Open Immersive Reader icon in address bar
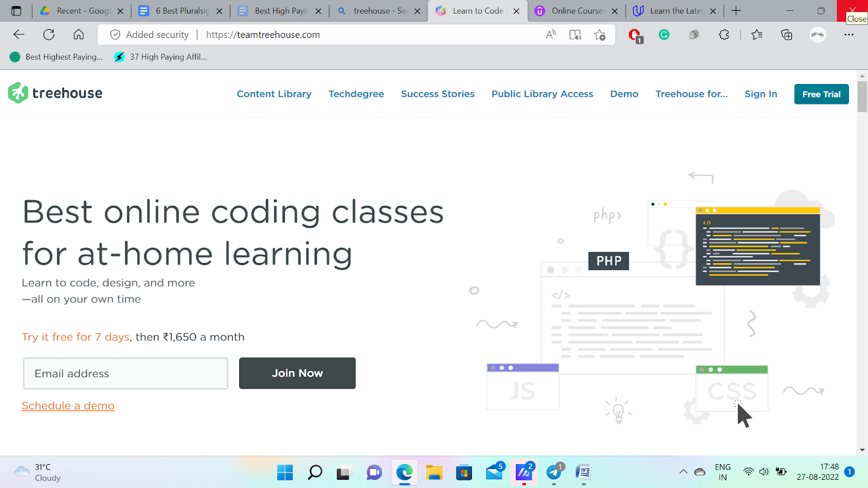Image resolution: width=868 pixels, height=488 pixels. click(x=575, y=35)
